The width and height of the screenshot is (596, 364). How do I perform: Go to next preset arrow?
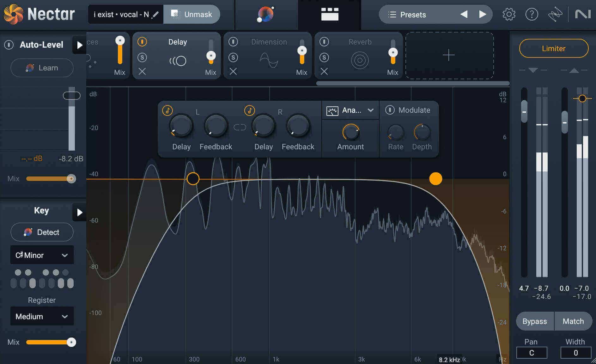[x=482, y=14]
